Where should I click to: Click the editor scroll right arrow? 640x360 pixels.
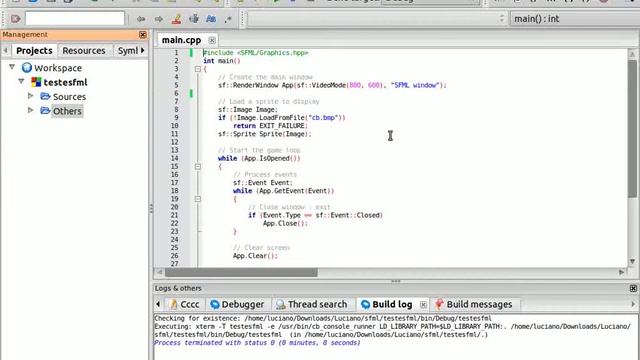(x=622, y=272)
